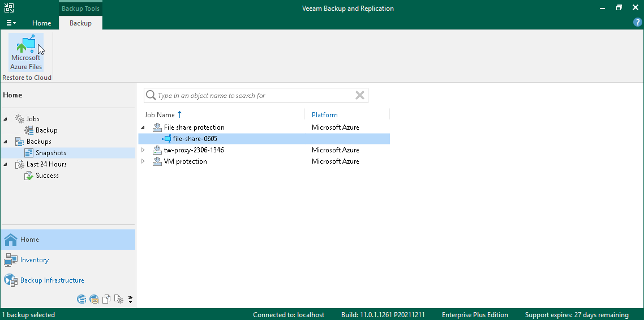
Task: Expand the VM protection row
Action: [143, 161]
